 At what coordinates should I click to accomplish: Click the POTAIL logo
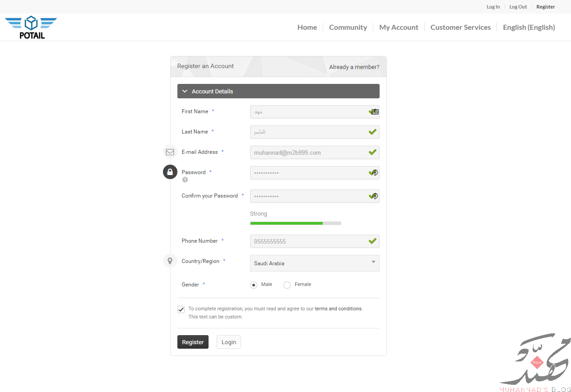click(x=31, y=28)
